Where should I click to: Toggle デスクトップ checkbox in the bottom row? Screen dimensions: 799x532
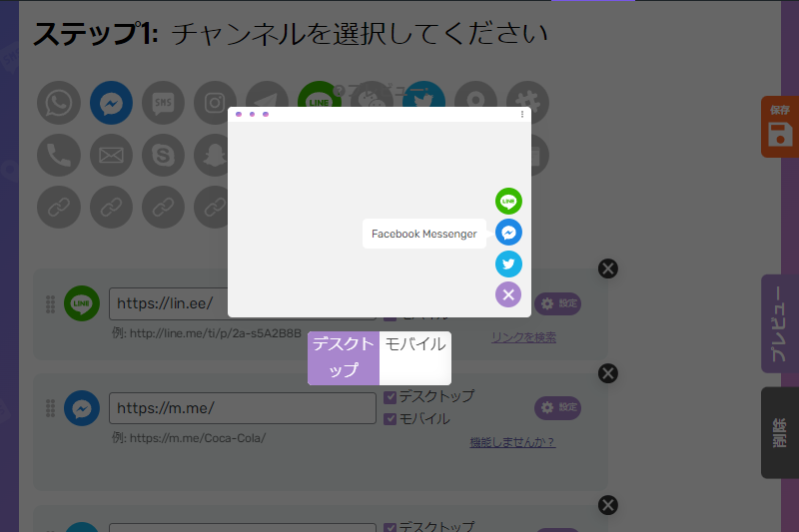tap(390, 527)
